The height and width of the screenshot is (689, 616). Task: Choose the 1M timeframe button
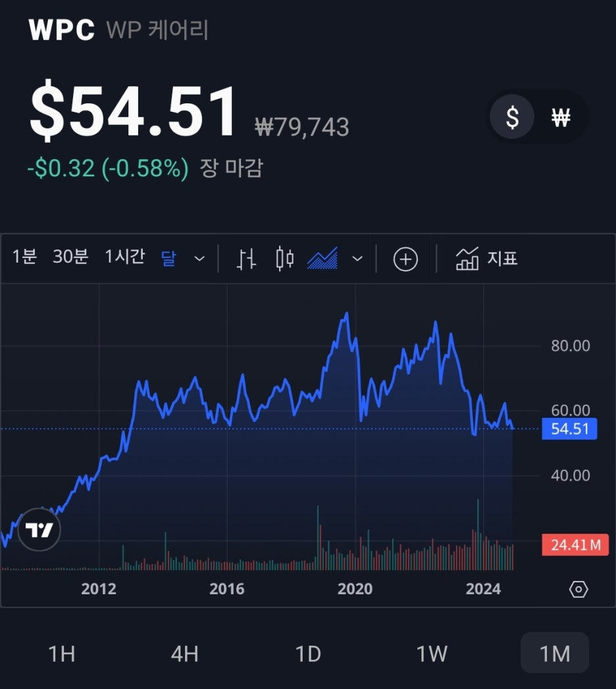click(555, 653)
